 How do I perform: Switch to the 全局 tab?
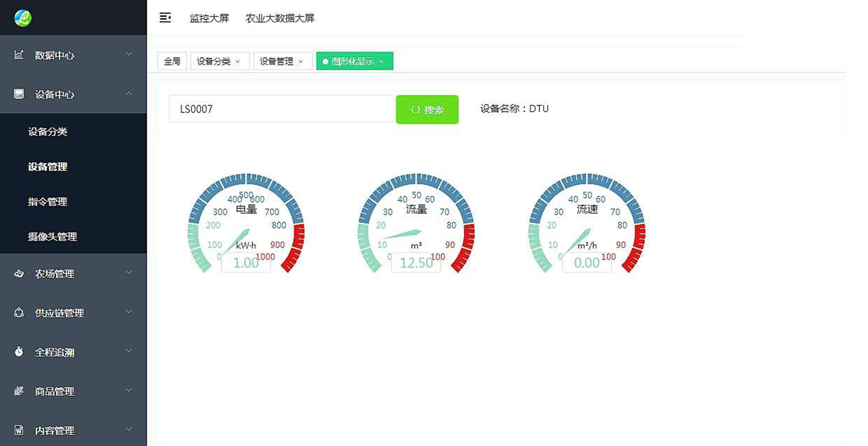(172, 61)
